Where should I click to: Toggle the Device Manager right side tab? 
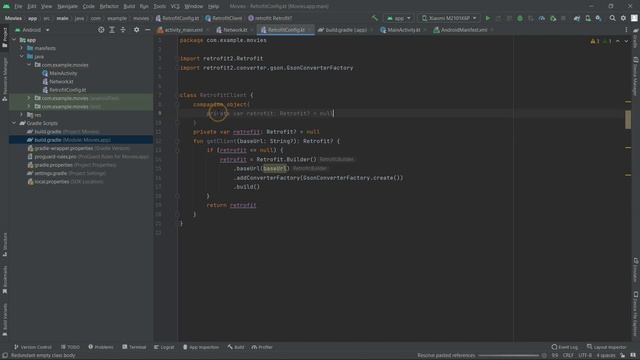click(636, 76)
